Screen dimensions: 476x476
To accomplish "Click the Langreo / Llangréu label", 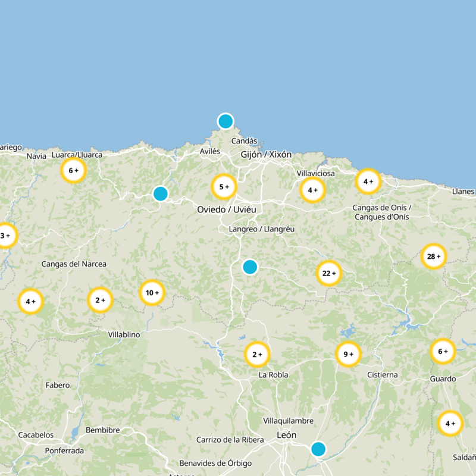I will point(262,229).
